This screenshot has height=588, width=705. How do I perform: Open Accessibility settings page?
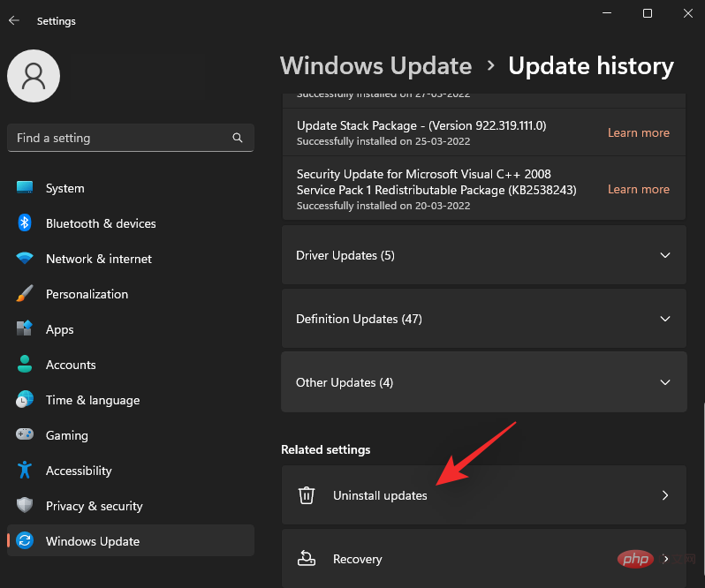79,471
